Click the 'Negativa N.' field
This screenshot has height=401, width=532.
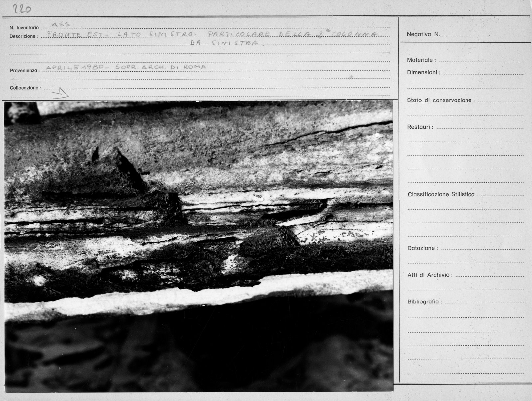(438, 34)
